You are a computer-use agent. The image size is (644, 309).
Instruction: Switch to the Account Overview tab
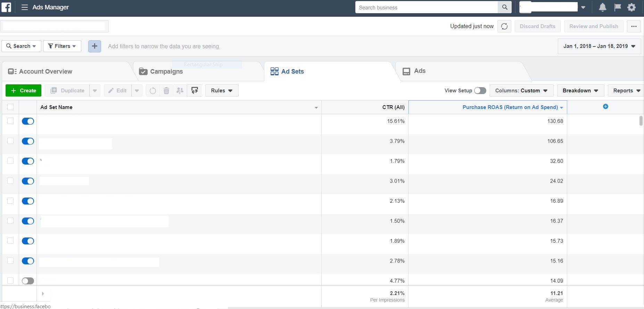pyautogui.click(x=45, y=72)
